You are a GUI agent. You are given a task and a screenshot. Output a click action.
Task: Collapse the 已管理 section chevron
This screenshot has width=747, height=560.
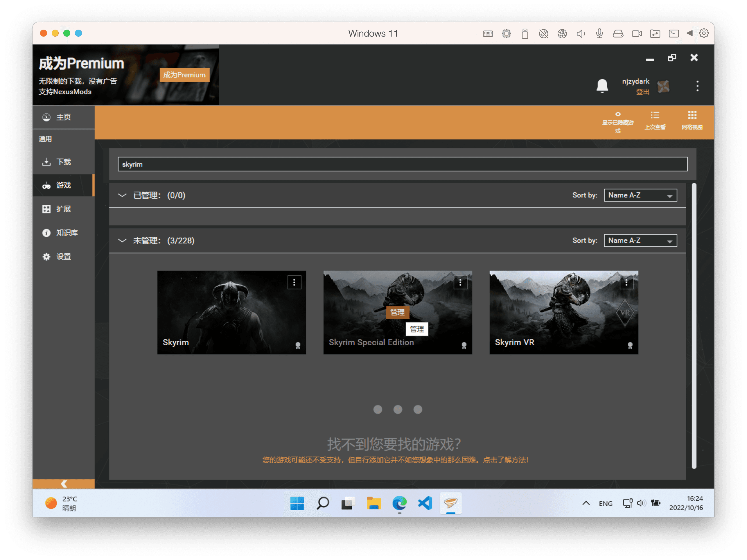coord(122,195)
